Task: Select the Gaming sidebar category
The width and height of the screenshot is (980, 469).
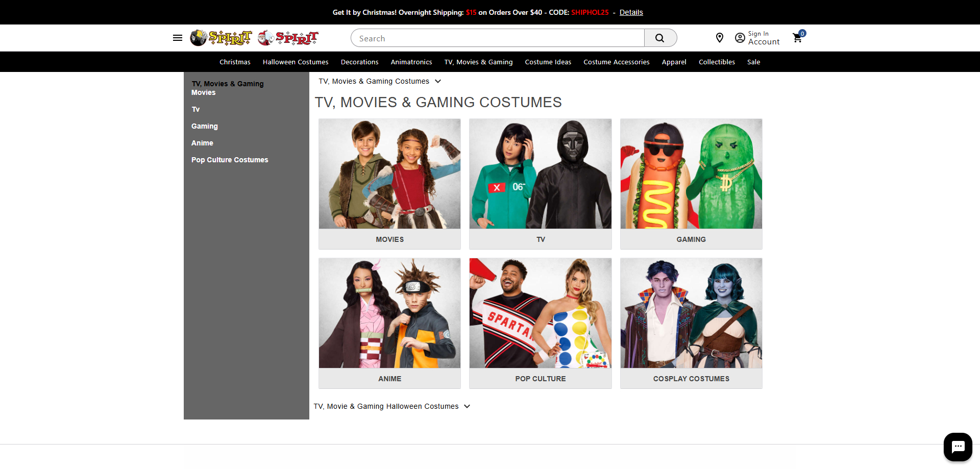Action: pyautogui.click(x=204, y=126)
